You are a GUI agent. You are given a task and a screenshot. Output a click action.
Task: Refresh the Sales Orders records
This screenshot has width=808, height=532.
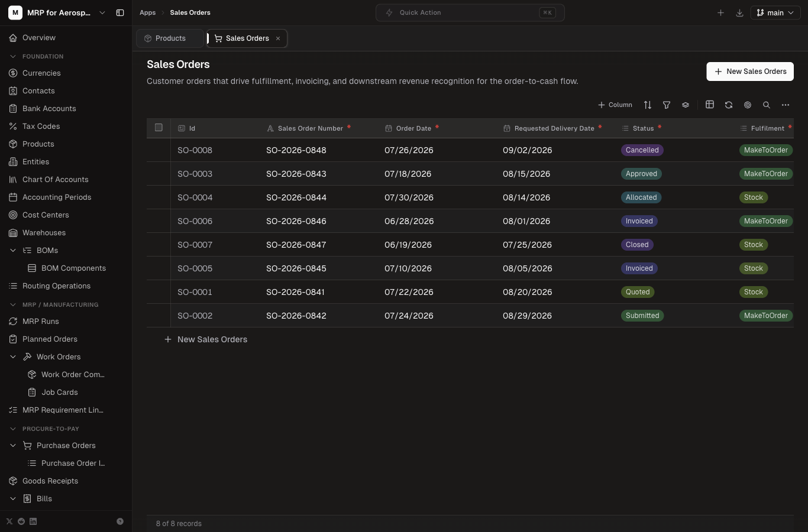pyautogui.click(x=729, y=105)
